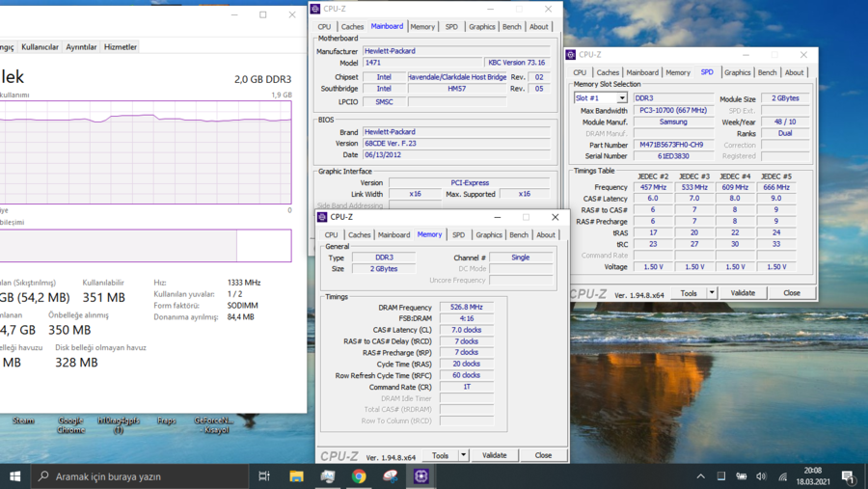Open About tab in Memory window
868x489 pixels.
545,234
